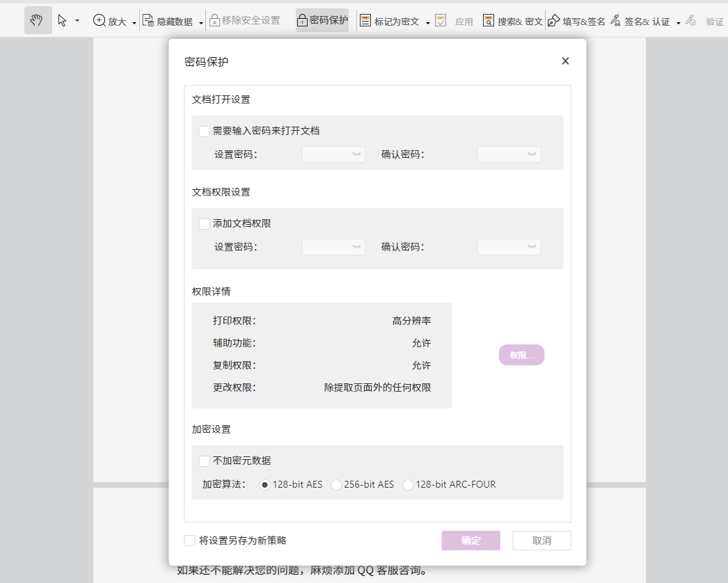Click the Hide Data toolbar icon

[x=148, y=21]
